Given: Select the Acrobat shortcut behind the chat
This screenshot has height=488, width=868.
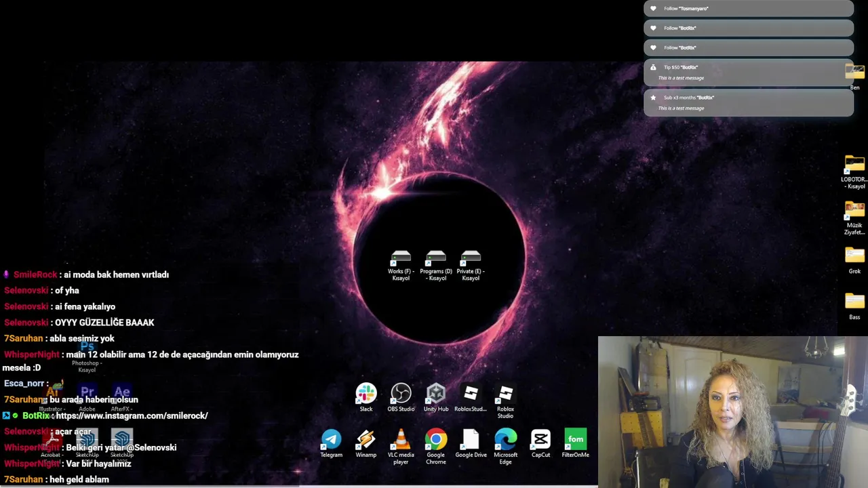Looking at the screenshot, I should (52, 444).
